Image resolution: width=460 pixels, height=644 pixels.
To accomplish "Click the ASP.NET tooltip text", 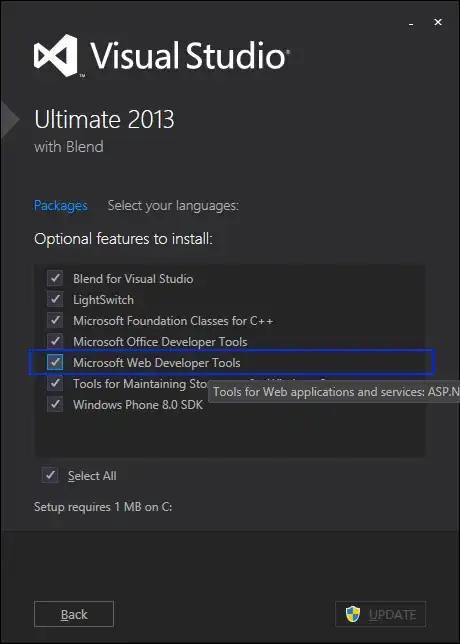I will coord(336,391).
